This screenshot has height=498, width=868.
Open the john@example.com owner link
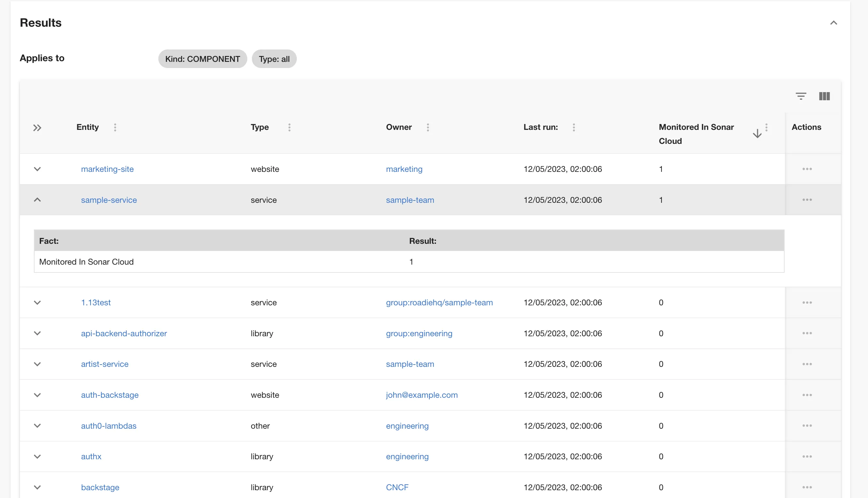[421, 395]
